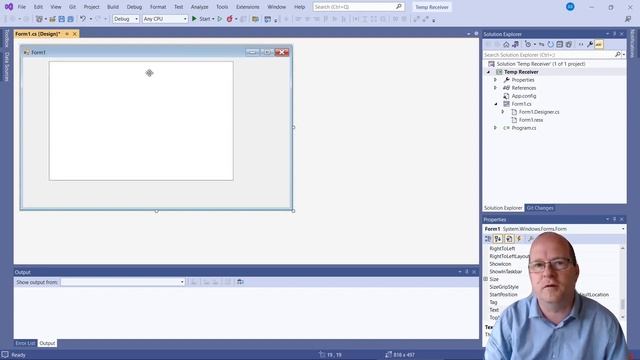The image size is (640, 360).
Task: Show Events with the lightning bolt icon
Action: tap(519, 239)
